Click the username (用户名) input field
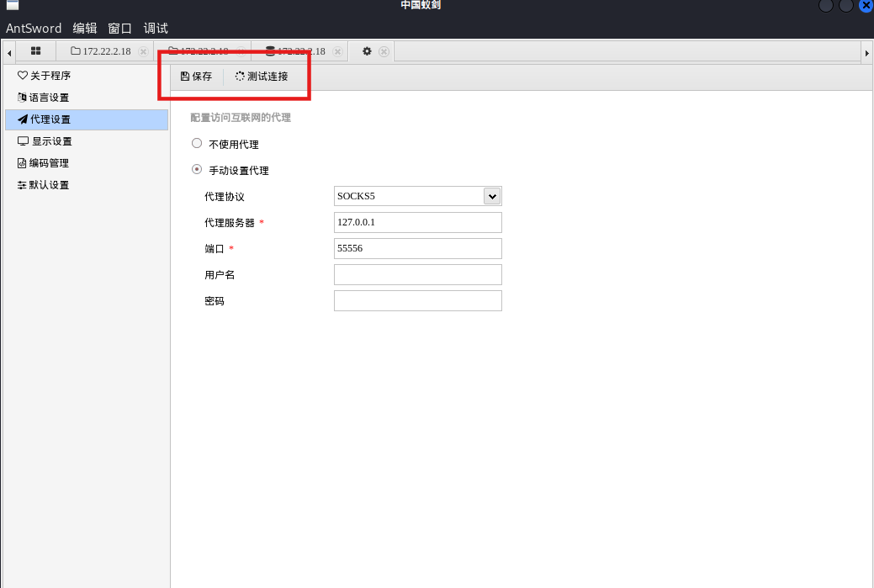 (418, 275)
